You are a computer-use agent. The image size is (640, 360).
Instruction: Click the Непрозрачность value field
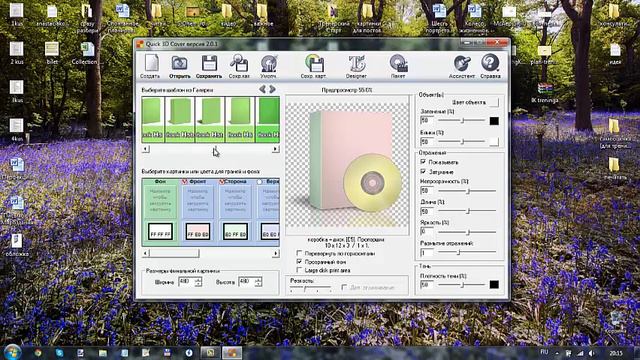(427, 191)
